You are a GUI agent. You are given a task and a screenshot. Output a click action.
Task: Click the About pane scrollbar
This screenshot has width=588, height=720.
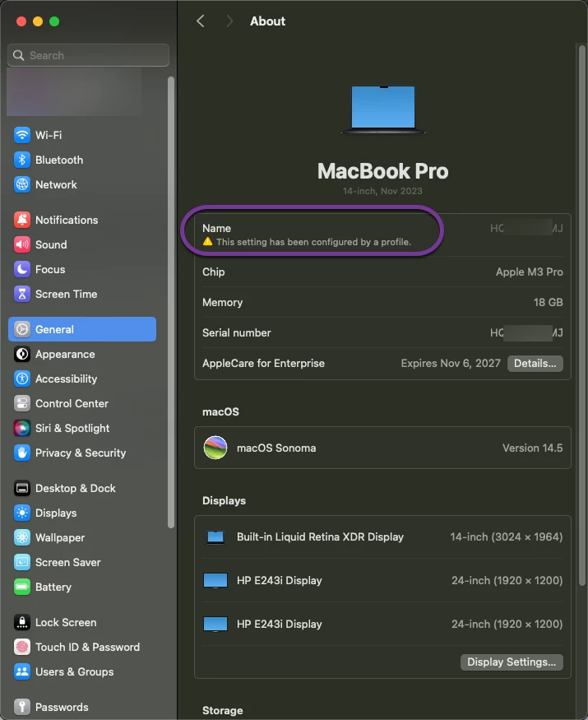coord(581,314)
